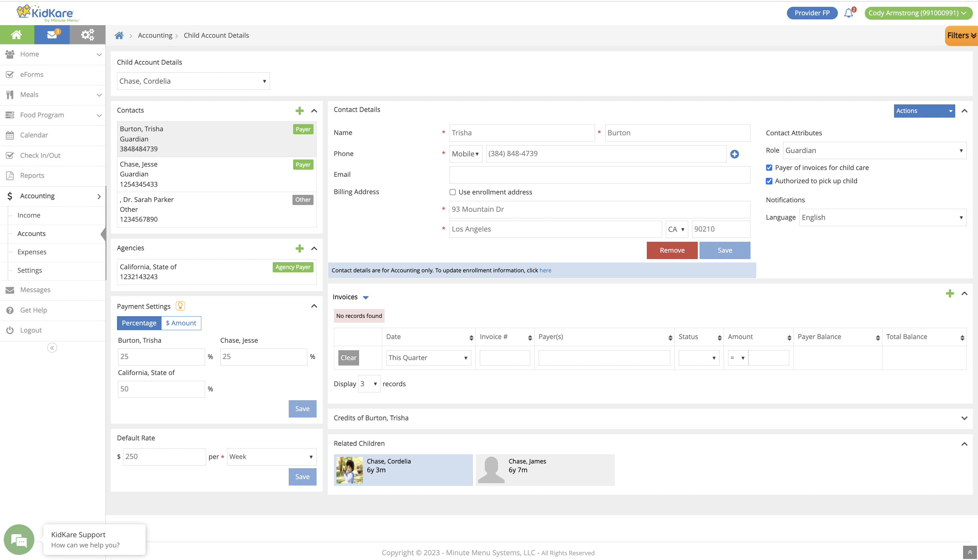Image resolution: width=978 pixels, height=560 pixels.
Task: Select the Check In/Out icon
Action: [10, 155]
